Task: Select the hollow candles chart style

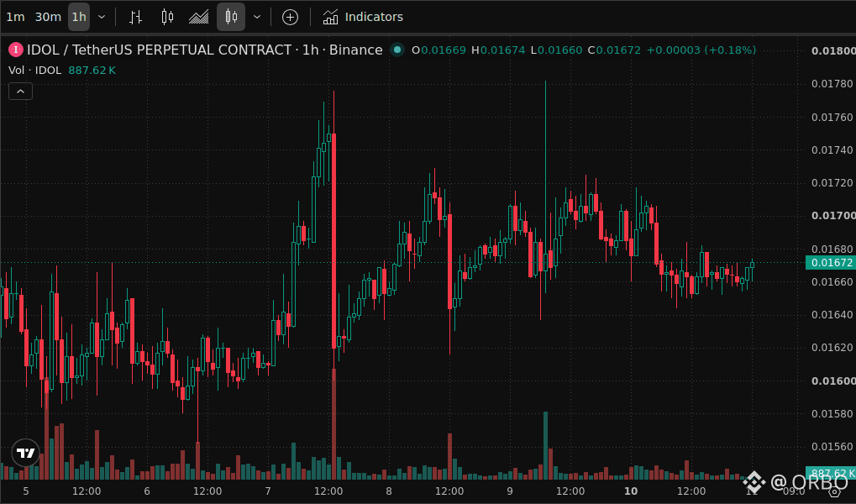Action: [231, 17]
